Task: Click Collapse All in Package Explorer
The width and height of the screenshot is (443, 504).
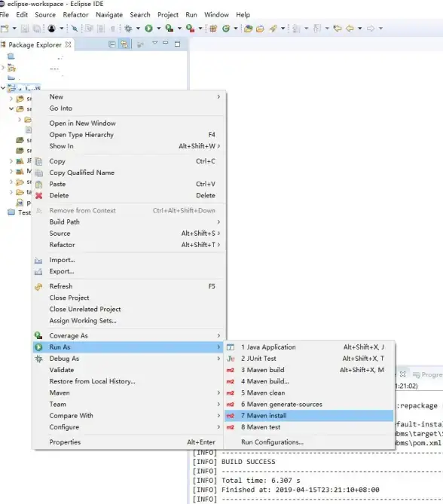Action: (112, 44)
